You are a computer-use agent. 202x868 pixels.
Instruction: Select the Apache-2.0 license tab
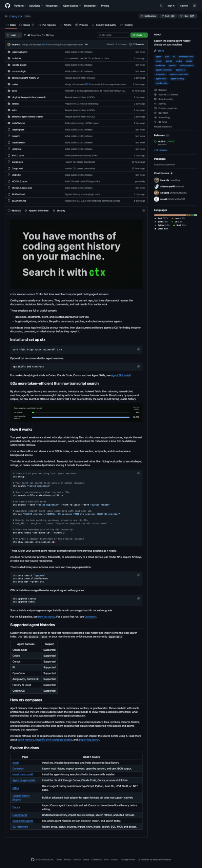37,211
